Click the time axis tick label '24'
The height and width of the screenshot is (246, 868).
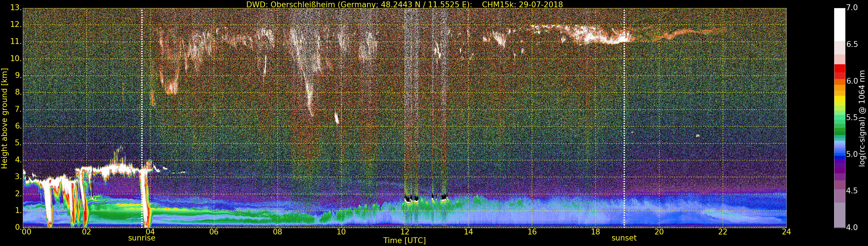[786, 232]
